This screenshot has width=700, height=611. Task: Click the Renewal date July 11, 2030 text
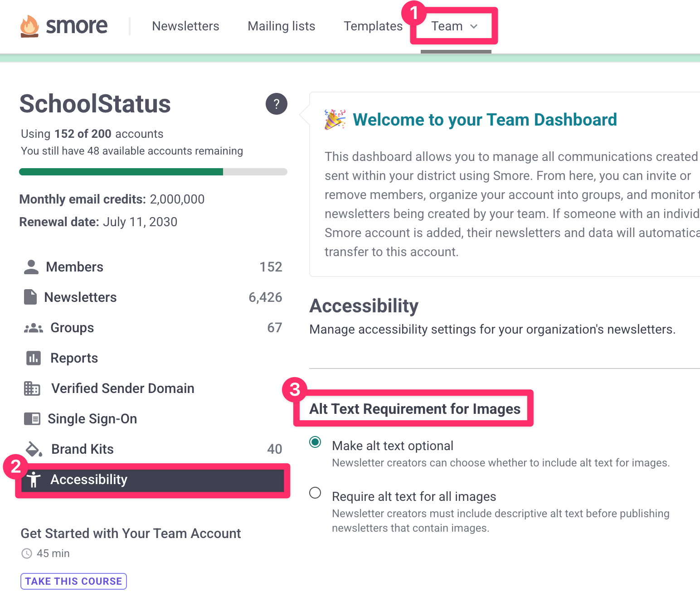[98, 222]
